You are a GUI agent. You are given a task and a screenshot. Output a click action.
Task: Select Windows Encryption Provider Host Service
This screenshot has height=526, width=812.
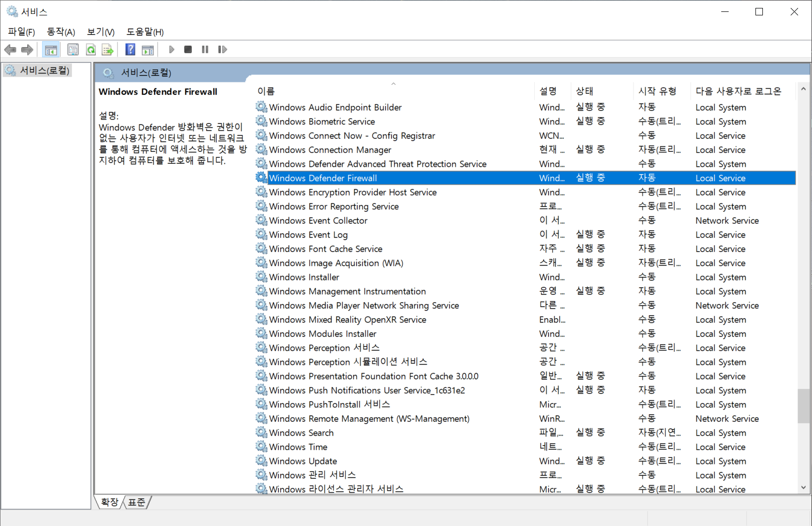pos(525,192)
